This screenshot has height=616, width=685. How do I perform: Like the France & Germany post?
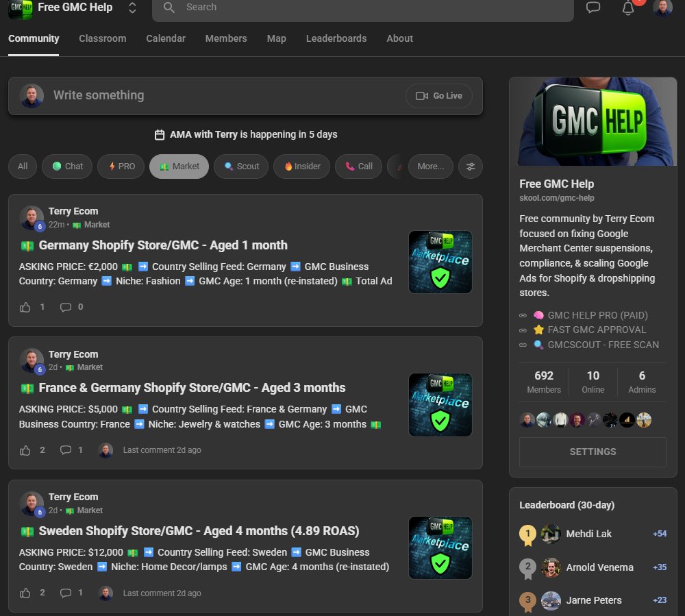[x=25, y=450]
